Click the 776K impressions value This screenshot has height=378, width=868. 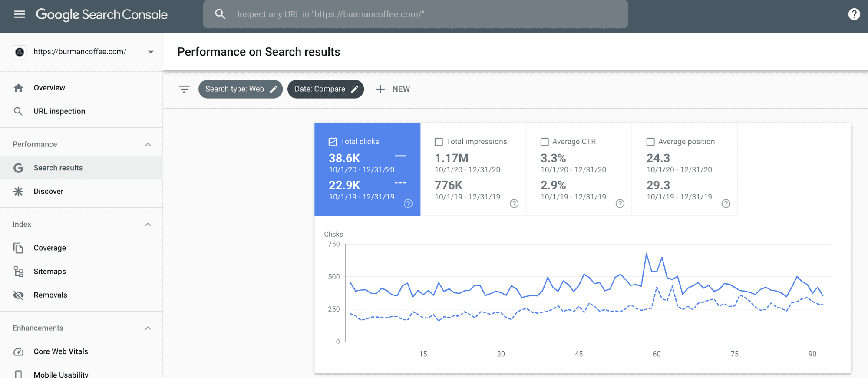tap(449, 185)
